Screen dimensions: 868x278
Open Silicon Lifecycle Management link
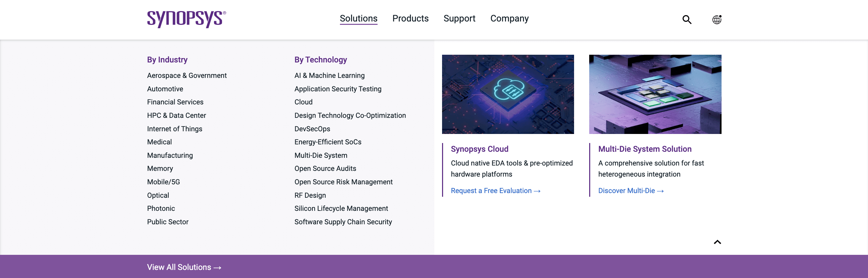341,208
